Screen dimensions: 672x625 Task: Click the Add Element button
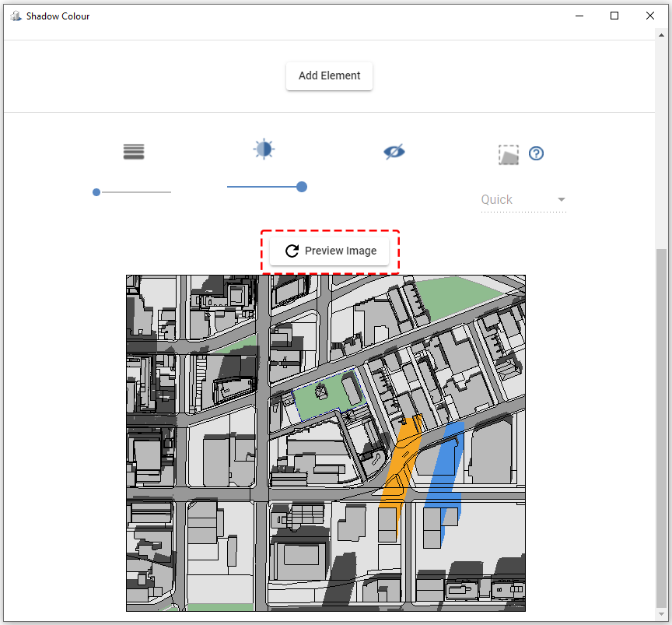[x=329, y=75]
